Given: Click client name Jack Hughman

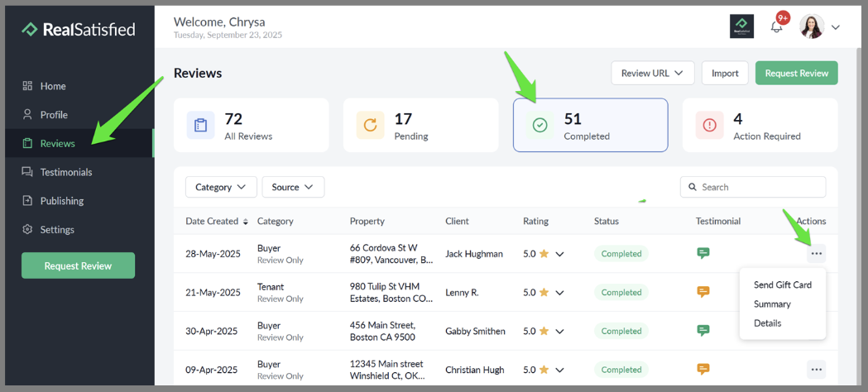Looking at the screenshot, I should point(474,254).
